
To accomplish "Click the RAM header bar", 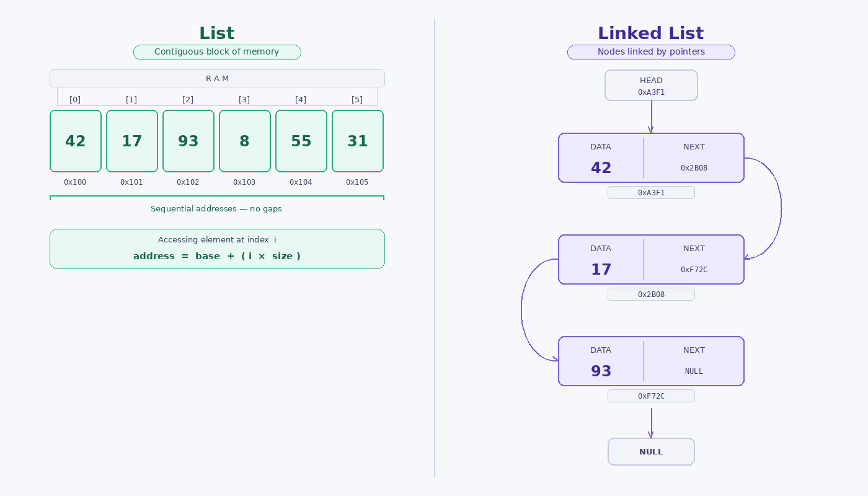I will click(x=217, y=79).
